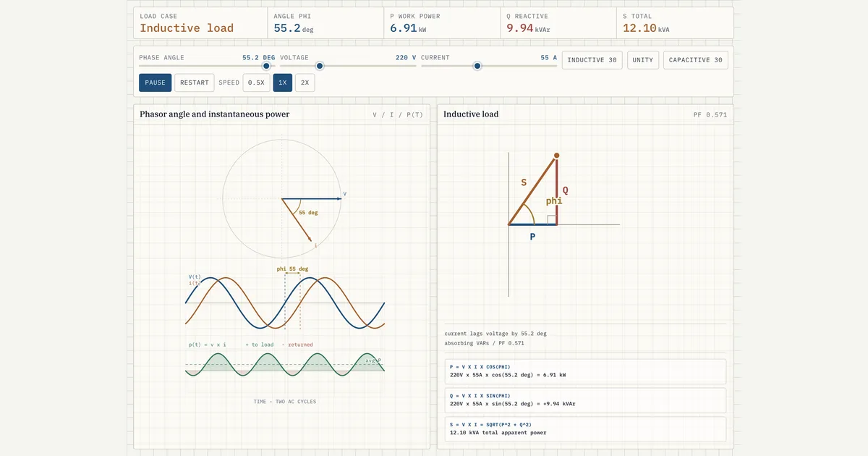Screen dimensions: 868x456
Task: Click the V(t) waveform legend label
Action: pyautogui.click(x=195, y=276)
